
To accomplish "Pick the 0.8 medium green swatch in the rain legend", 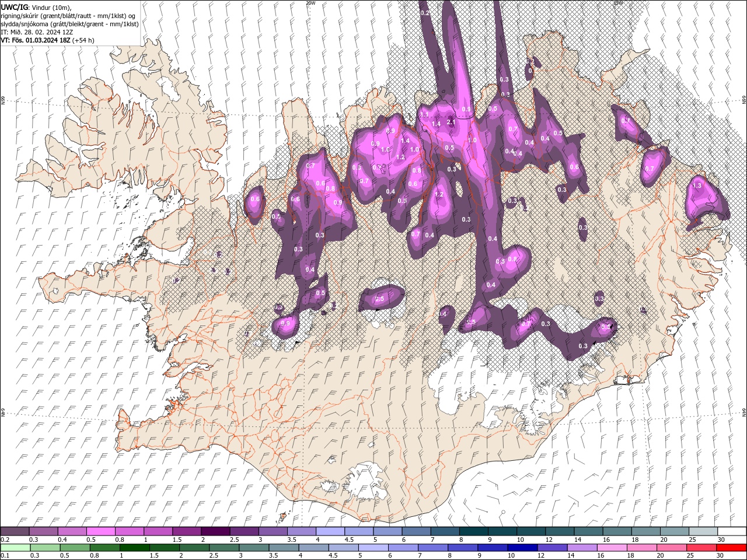I will (104, 547).
